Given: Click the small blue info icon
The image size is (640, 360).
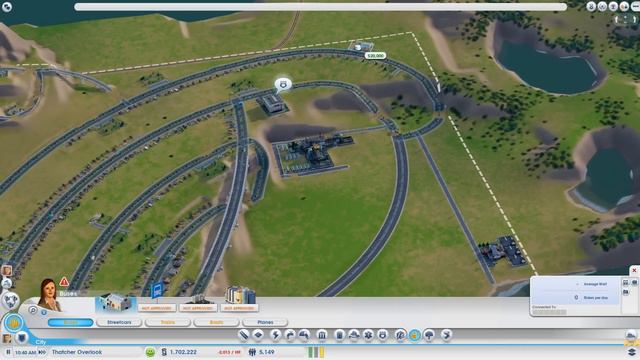Looking at the screenshot, I should (44, 312).
